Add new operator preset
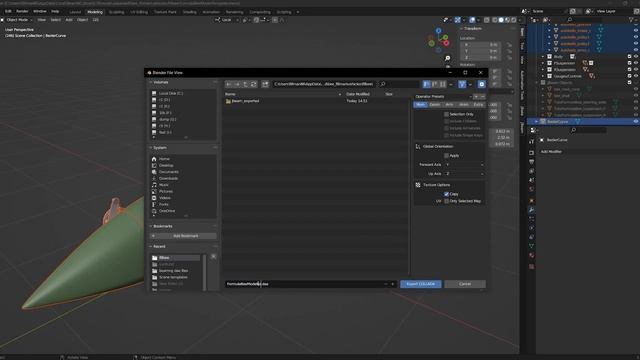Image resolution: width=640 pixels, height=360 pixels. [x=476, y=97]
